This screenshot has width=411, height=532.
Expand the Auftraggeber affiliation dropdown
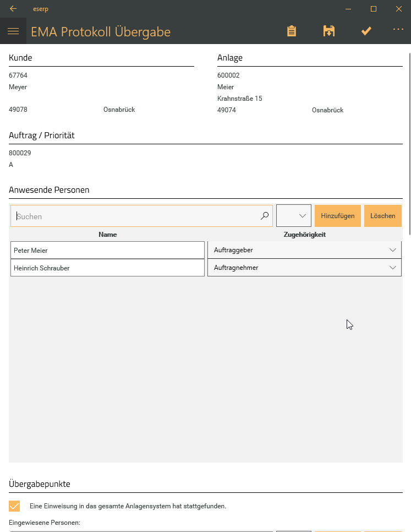[304, 250]
